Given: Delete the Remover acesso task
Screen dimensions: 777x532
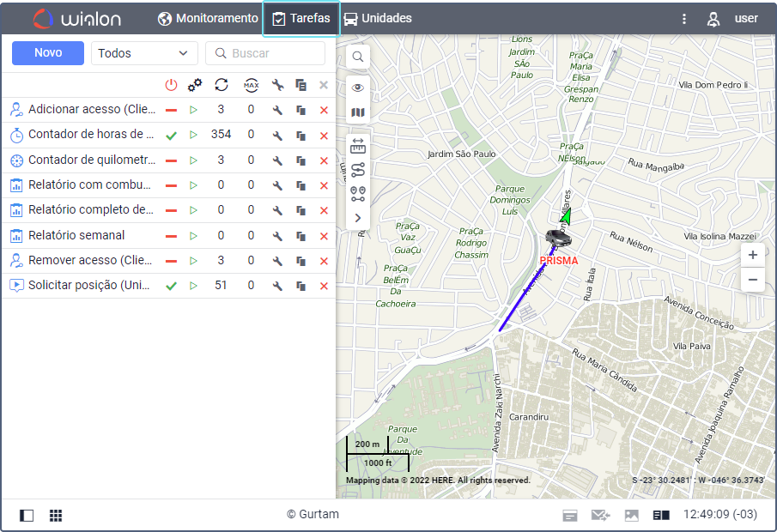Looking at the screenshot, I should pos(324,261).
